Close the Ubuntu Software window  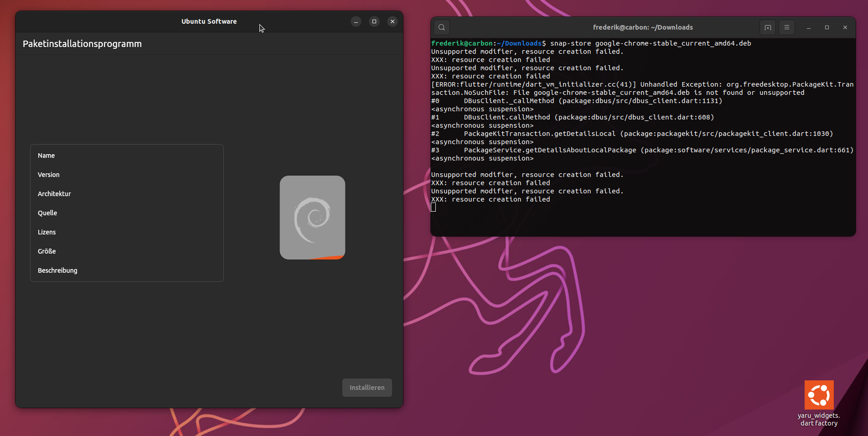393,21
